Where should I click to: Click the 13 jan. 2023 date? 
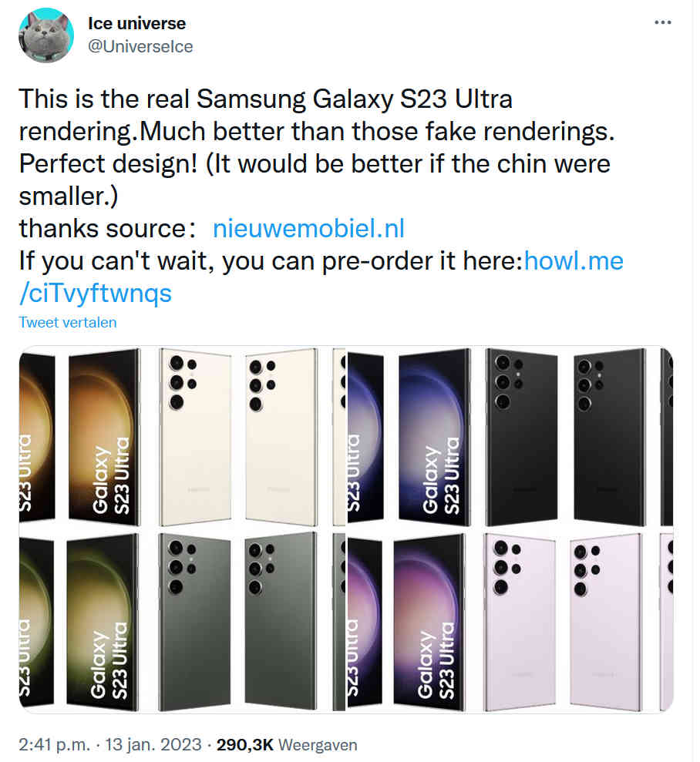point(153,744)
